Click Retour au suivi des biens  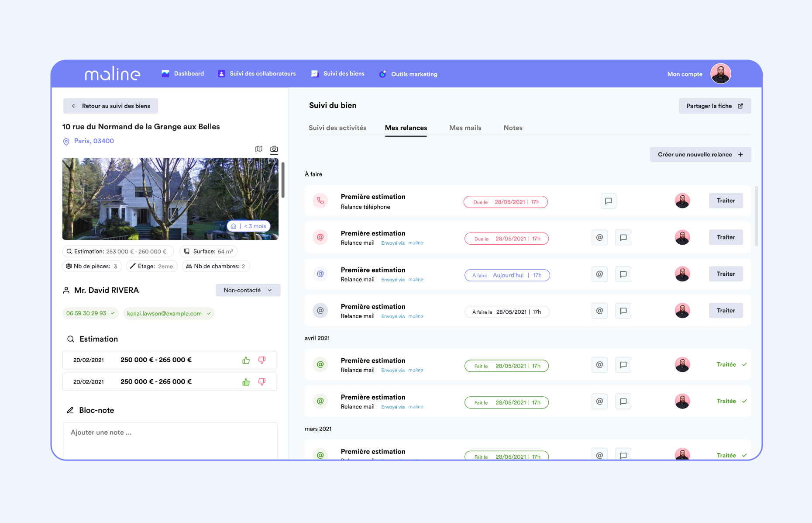tap(111, 106)
